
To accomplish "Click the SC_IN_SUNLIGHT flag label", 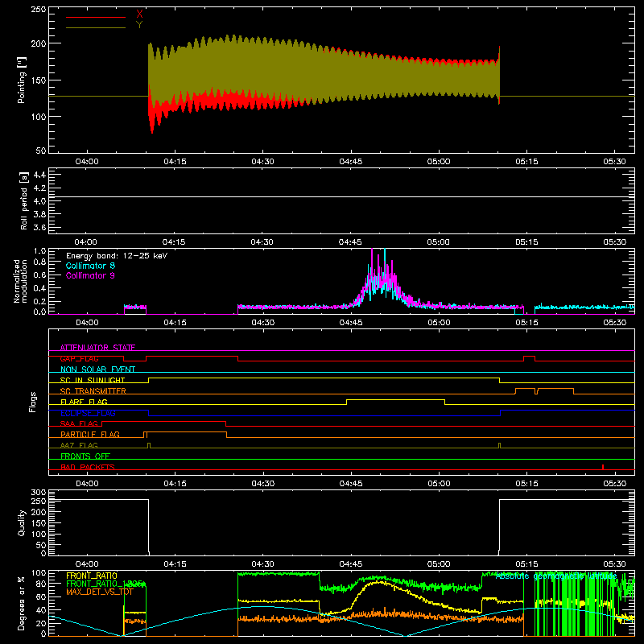I will click(93, 380).
